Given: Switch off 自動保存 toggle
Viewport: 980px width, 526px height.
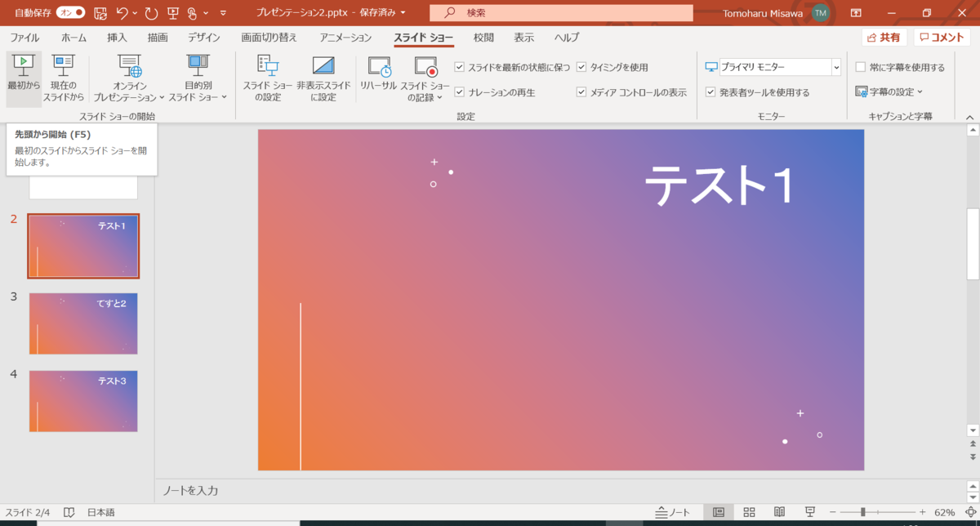Looking at the screenshot, I should [x=71, y=13].
